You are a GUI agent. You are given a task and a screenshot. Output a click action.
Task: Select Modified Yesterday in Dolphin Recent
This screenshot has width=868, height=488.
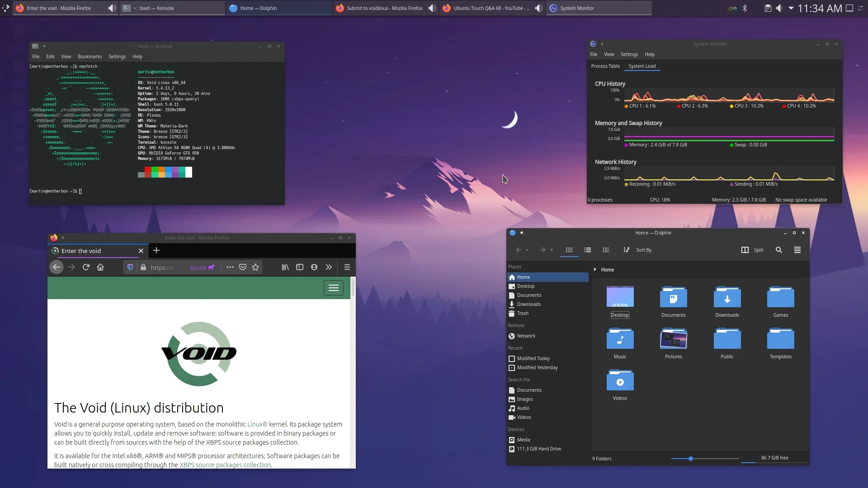pos(548,367)
